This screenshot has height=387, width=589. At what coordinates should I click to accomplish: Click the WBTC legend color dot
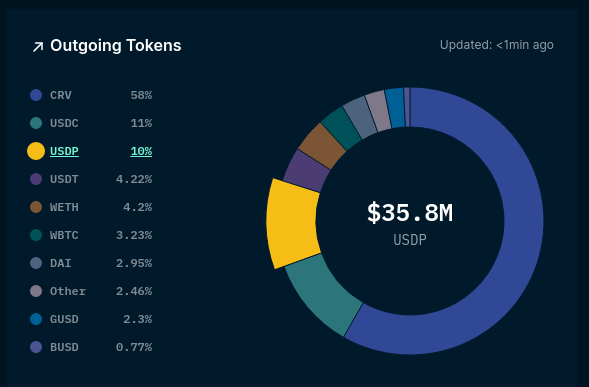[36, 235]
